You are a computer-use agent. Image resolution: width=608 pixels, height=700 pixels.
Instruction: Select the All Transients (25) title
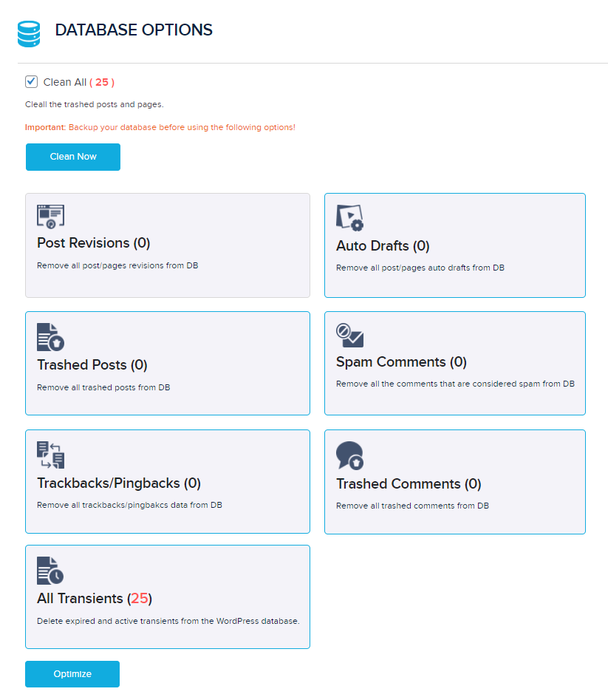tap(95, 598)
